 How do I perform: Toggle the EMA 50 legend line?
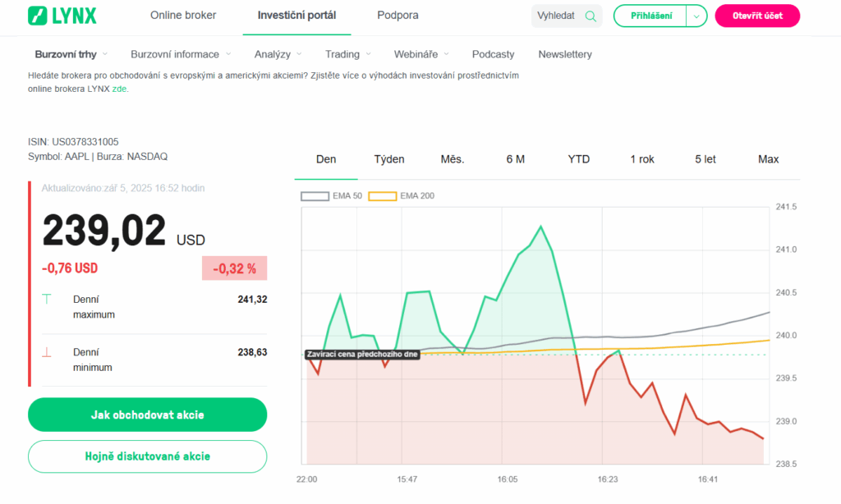[315, 196]
